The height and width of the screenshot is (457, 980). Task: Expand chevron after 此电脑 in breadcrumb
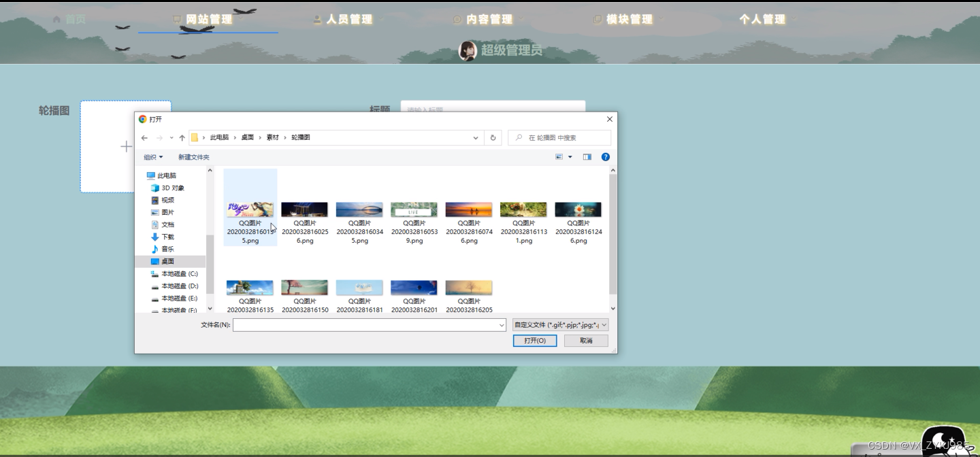(x=235, y=137)
